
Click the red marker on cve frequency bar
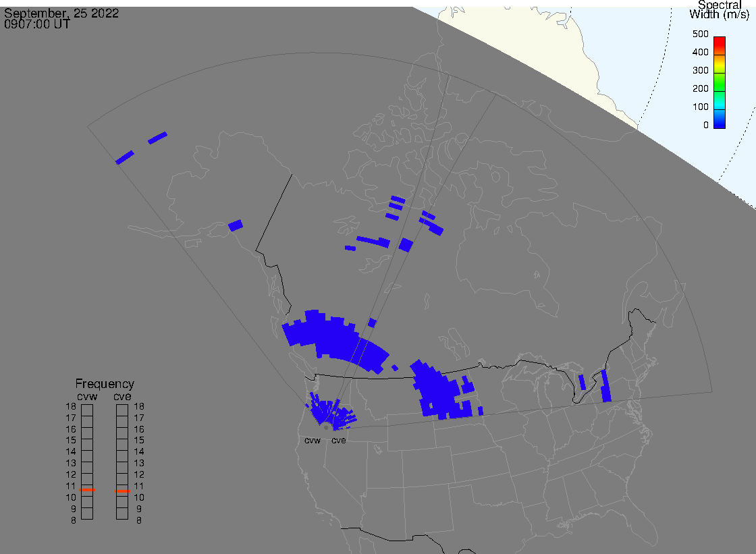[122, 491]
